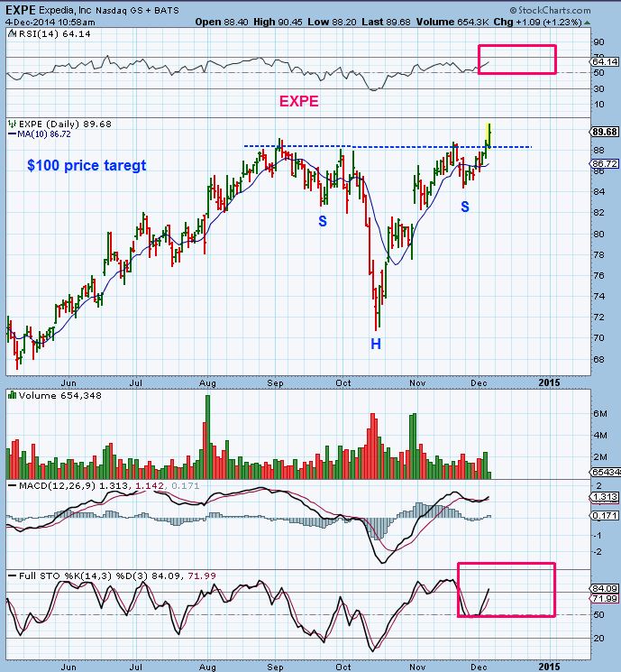621x672 pixels.
Task: Click the 4M volume axis label
Action: click(600, 436)
